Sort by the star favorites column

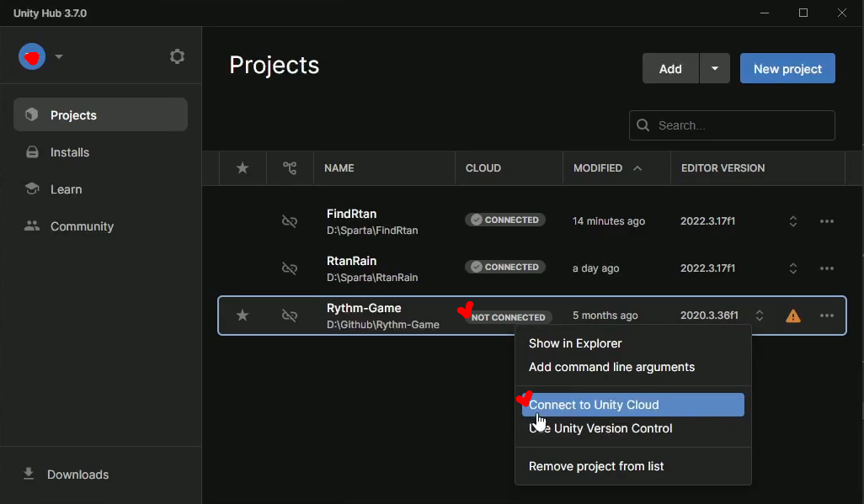coord(243,168)
